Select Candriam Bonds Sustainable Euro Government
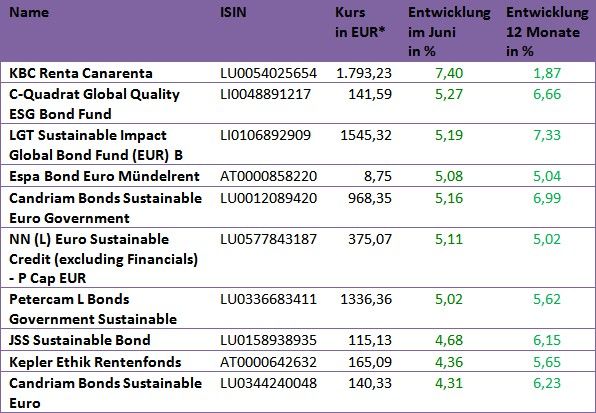596x413 pixels. click(105, 208)
